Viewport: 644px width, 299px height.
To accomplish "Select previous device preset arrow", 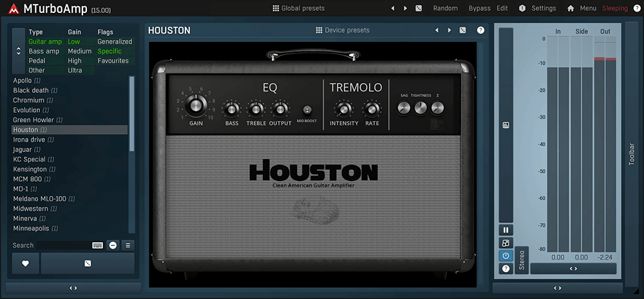I will tap(437, 30).
